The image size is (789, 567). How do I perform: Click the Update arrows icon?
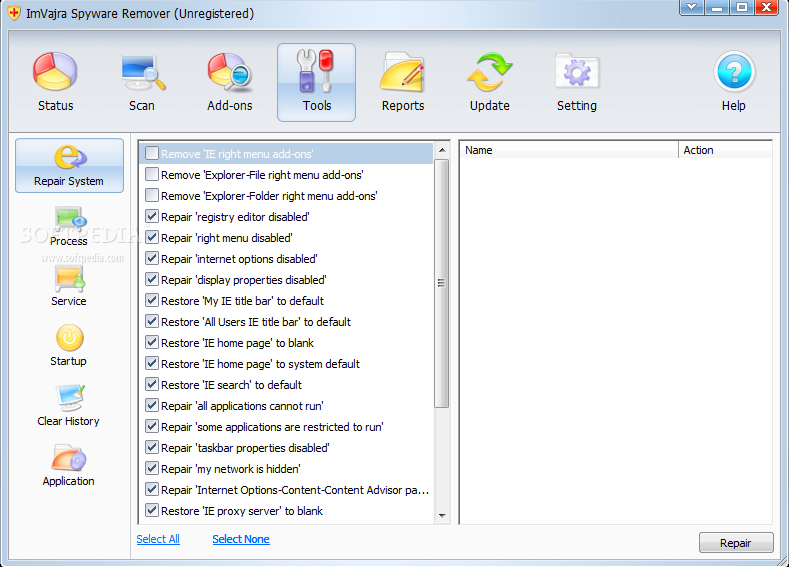click(490, 72)
